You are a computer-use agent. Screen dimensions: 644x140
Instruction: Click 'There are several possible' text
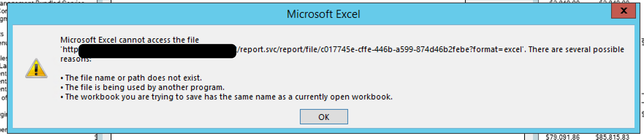(x=576, y=49)
